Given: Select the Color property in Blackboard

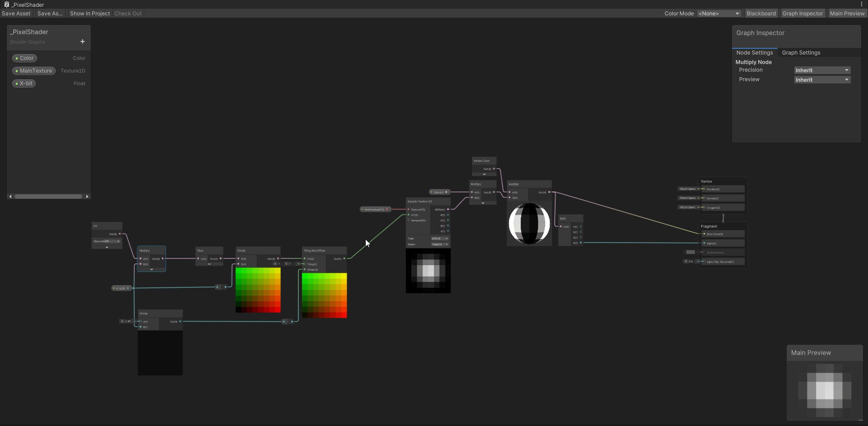Looking at the screenshot, I should coord(24,58).
